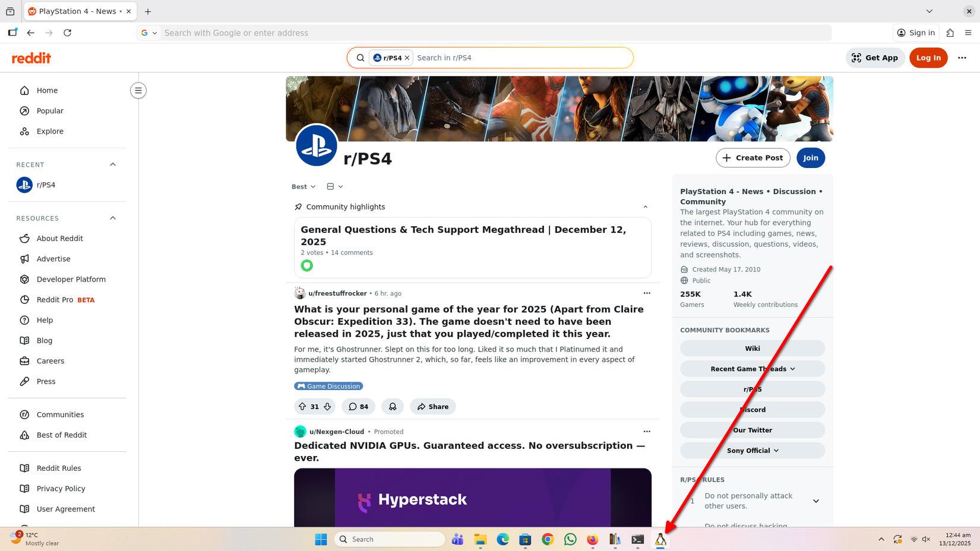Give an award on the game discussion post

[x=393, y=406]
